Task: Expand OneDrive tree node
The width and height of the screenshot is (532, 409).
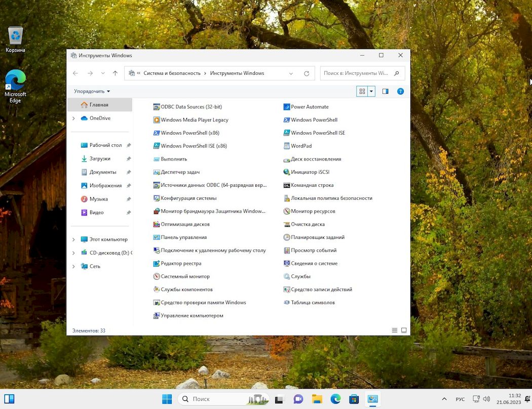Action: click(x=73, y=118)
